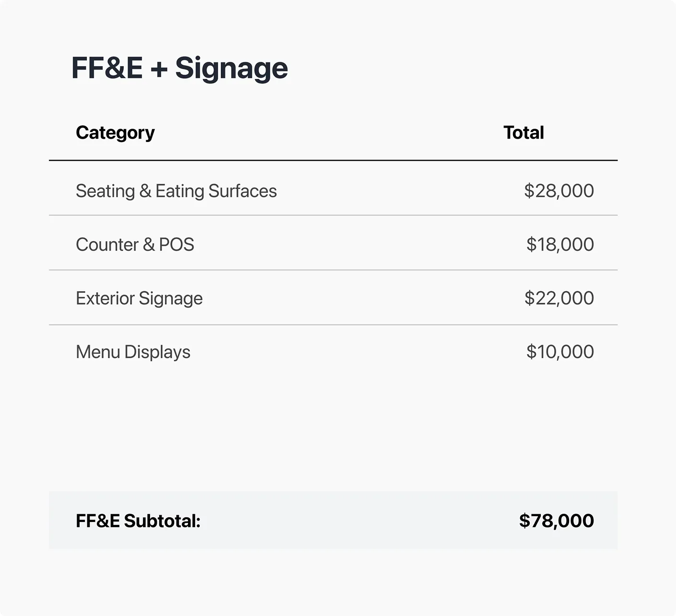Image resolution: width=676 pixels, height=616 pixels.
Task: Click the divider line below Exterior Signage
Action: pos(333,325)
